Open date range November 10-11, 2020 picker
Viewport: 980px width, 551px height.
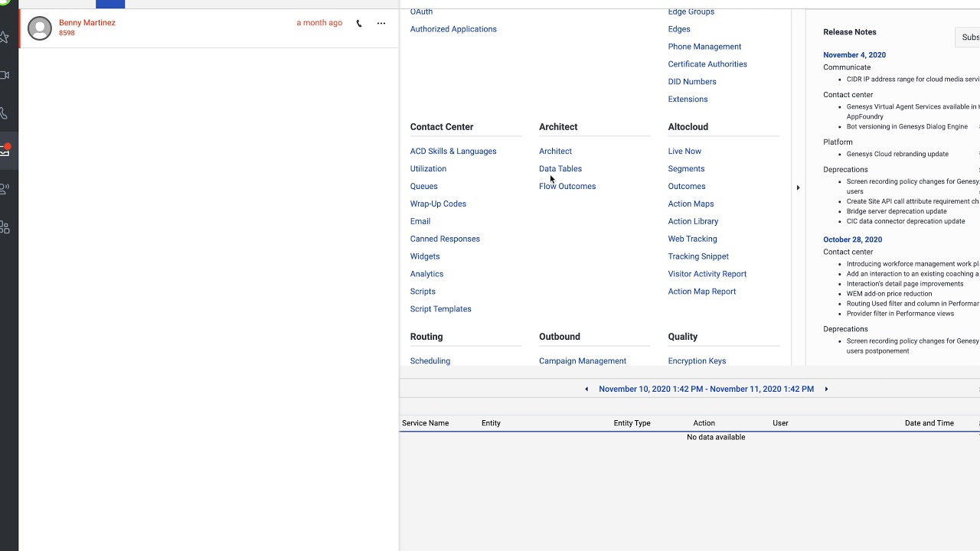coord(706,389)
